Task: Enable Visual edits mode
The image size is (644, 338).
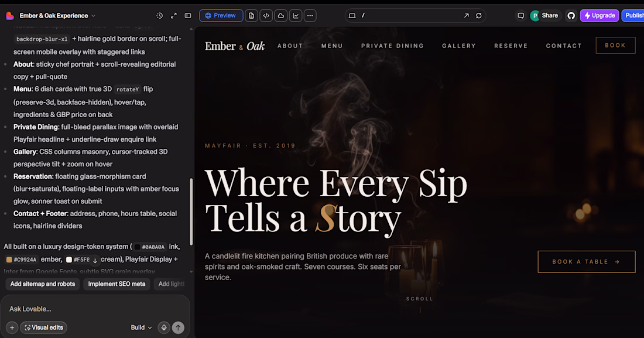Action: coord(44,327)
